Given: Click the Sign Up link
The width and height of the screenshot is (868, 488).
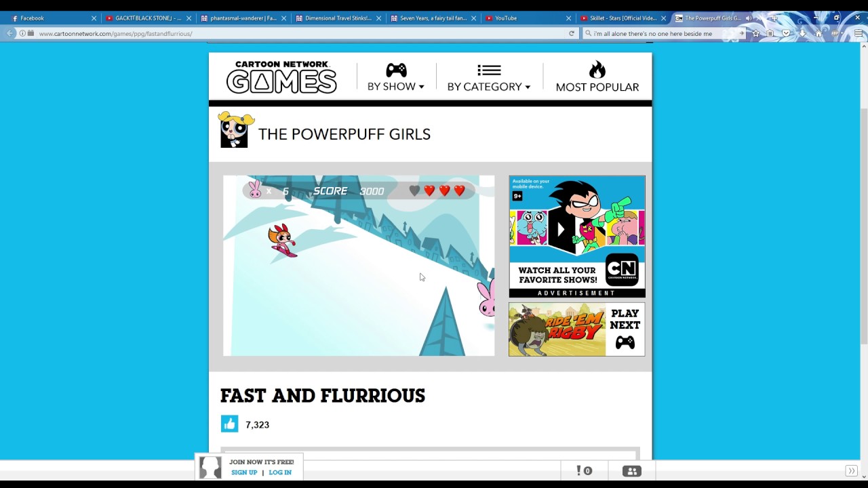Looking at the screenshot, I should (244, 472).
